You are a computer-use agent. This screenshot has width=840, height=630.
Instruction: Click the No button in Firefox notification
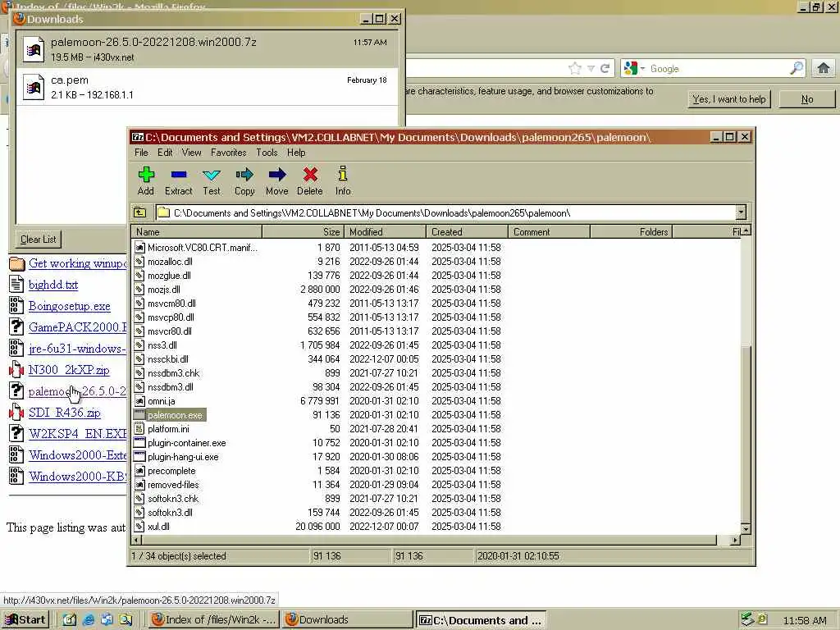click(x=807, y=99)
